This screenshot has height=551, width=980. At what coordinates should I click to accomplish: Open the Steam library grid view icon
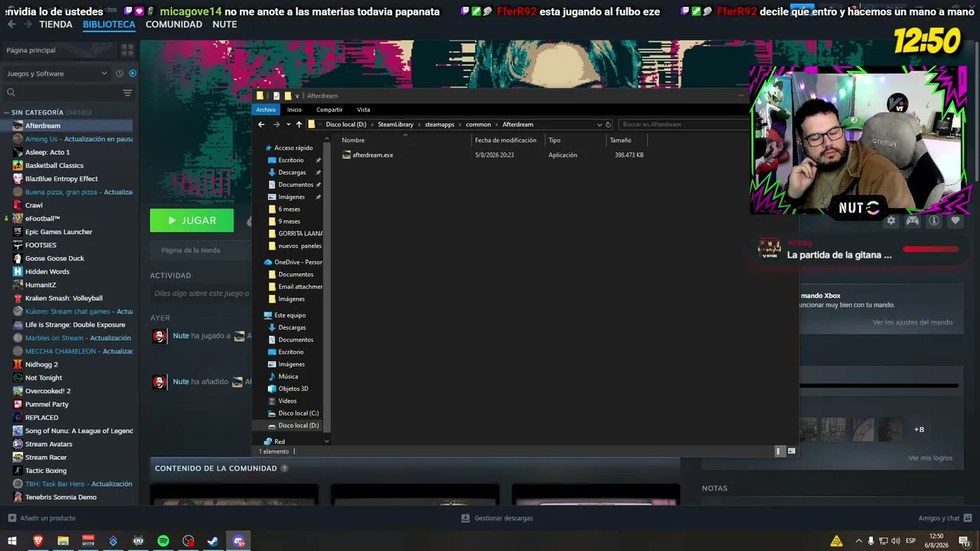click(x=127, y=50)
